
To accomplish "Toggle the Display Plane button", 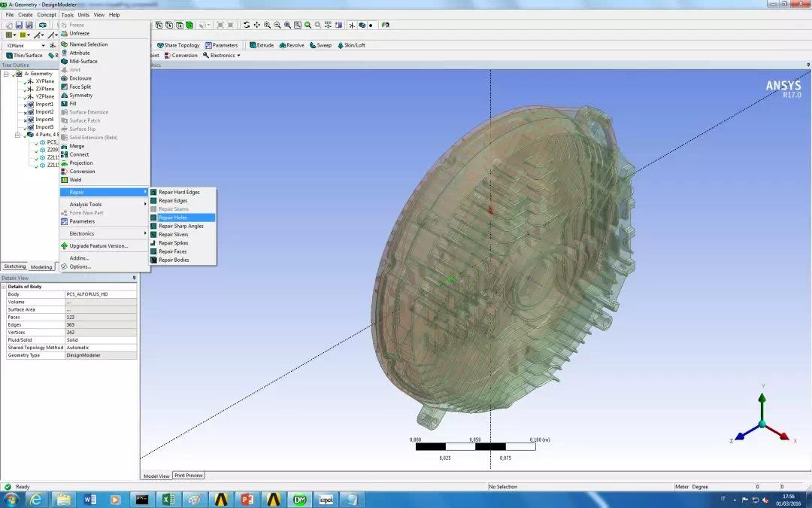I will coord(352,25).
